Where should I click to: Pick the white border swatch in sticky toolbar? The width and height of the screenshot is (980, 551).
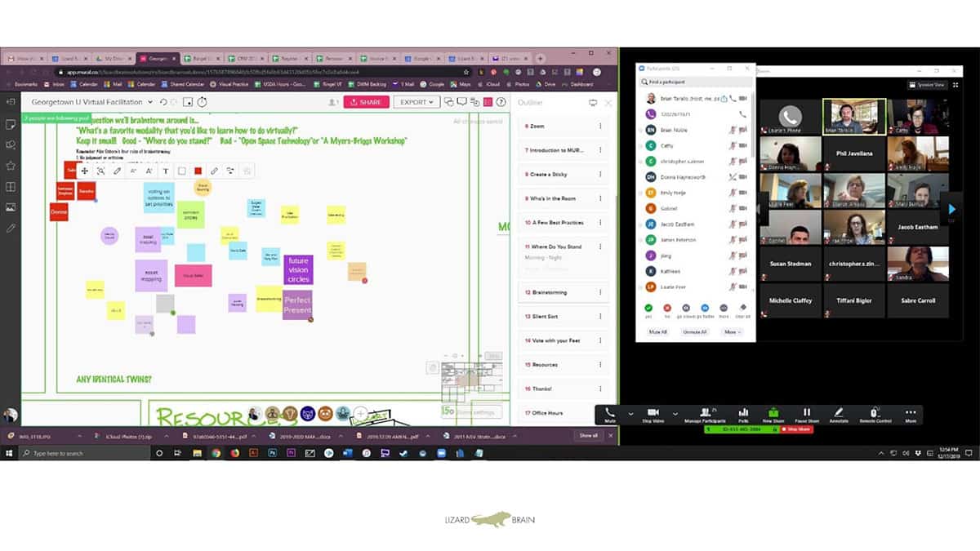pyautogui.click(x=181, y=171)
